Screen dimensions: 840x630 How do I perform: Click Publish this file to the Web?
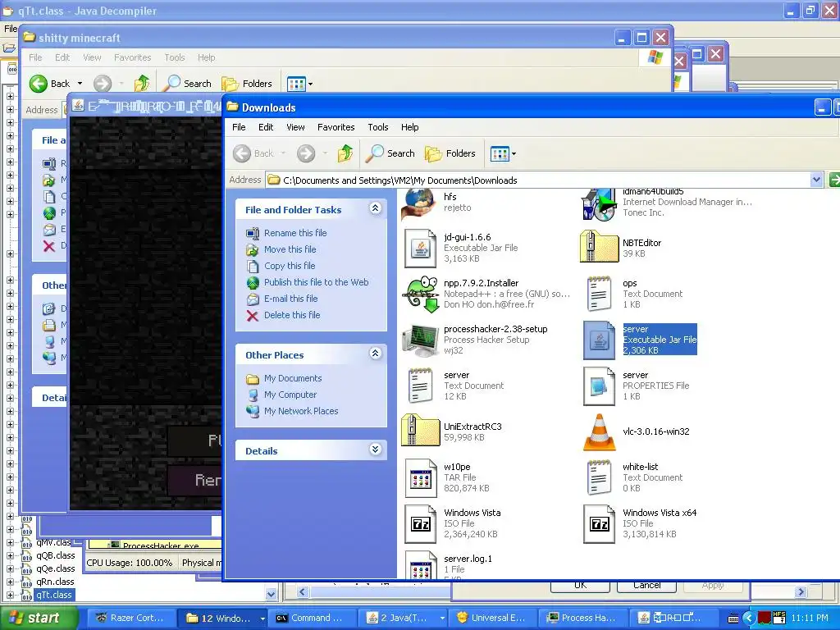[316, 282]
